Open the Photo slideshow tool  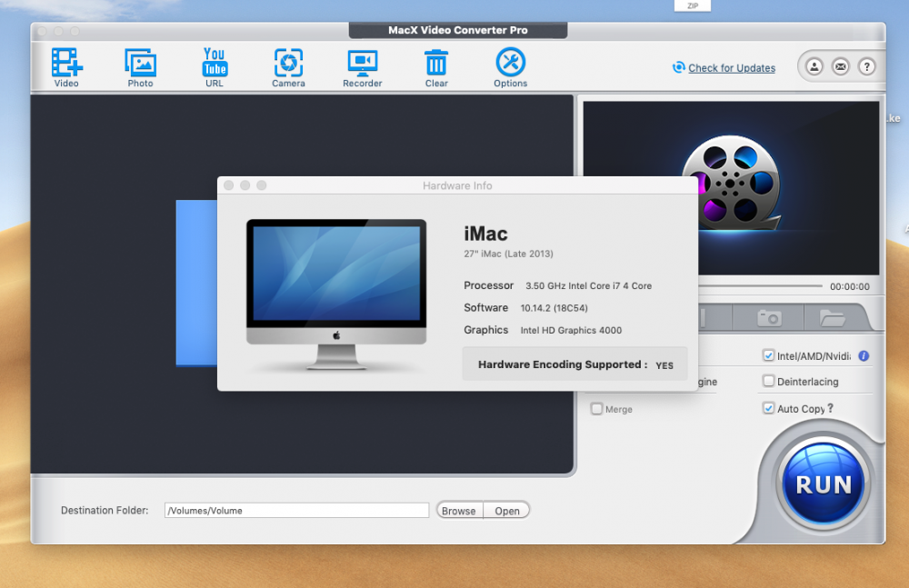pyautogui.click(x=140, y=67)
